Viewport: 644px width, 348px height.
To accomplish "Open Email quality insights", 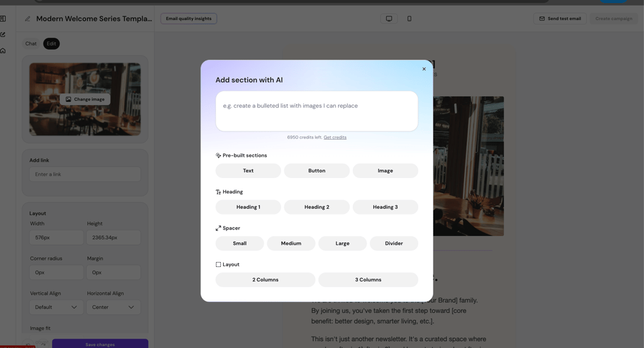I will pos(189,18).
